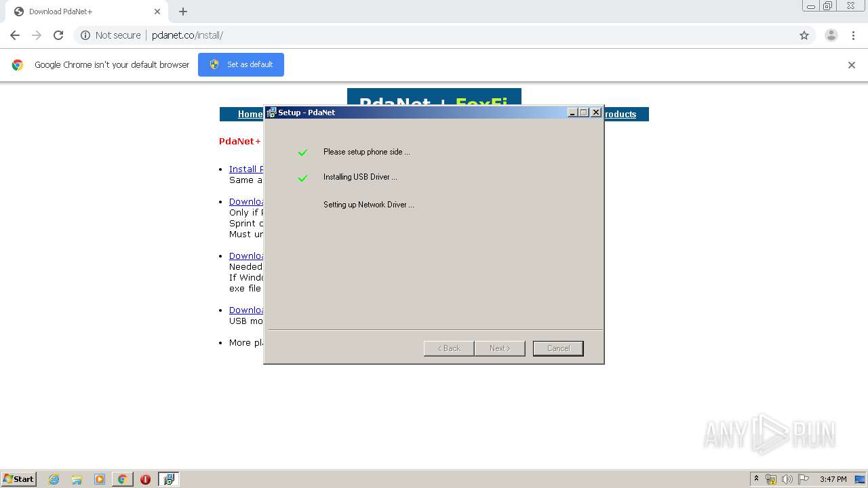
Task: Open a new browser tab
Action: tap(183, 12)
